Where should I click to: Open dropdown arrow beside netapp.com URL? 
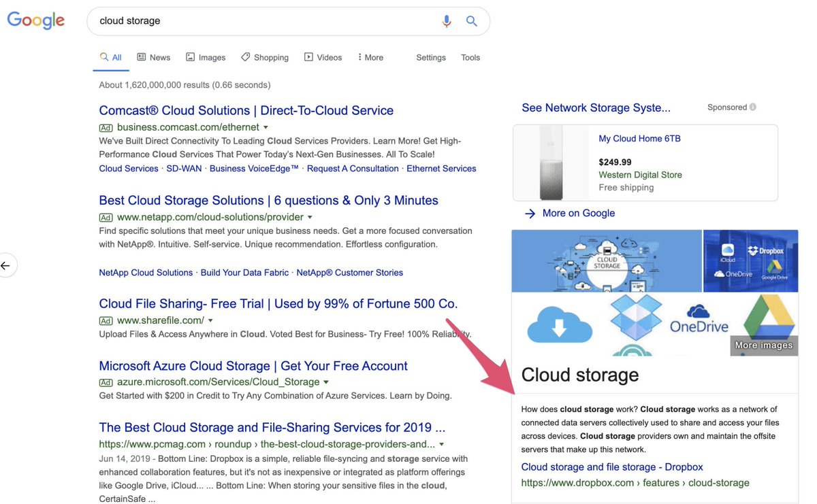[310, 218]
